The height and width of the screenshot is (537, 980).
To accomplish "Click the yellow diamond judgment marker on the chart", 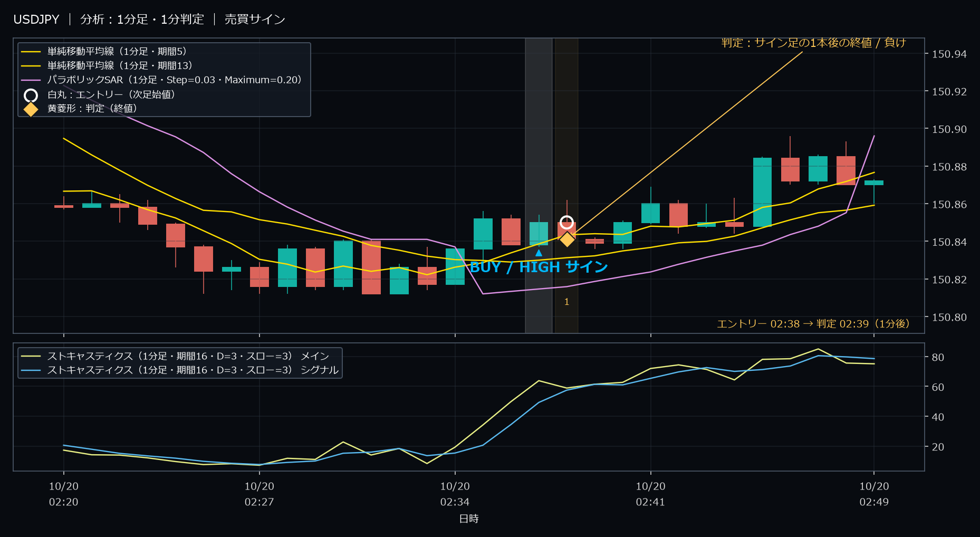I will [x=566, y=239].
